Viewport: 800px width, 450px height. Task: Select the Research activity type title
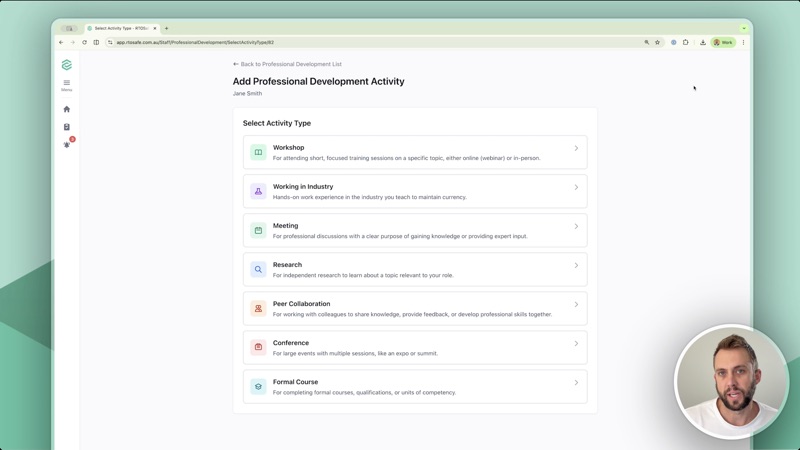point(287,265)
